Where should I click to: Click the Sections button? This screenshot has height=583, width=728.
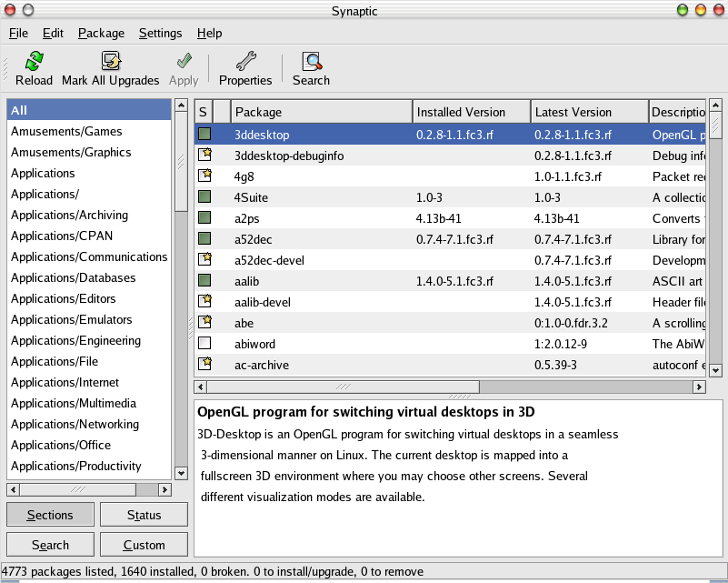pyautogui.click(x=49, y=515)
